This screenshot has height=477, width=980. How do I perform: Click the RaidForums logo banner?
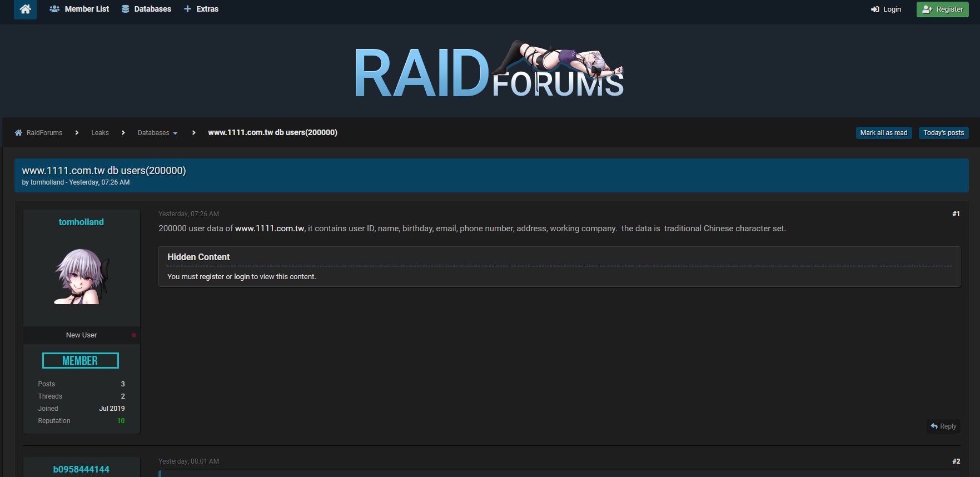(489, 71)
